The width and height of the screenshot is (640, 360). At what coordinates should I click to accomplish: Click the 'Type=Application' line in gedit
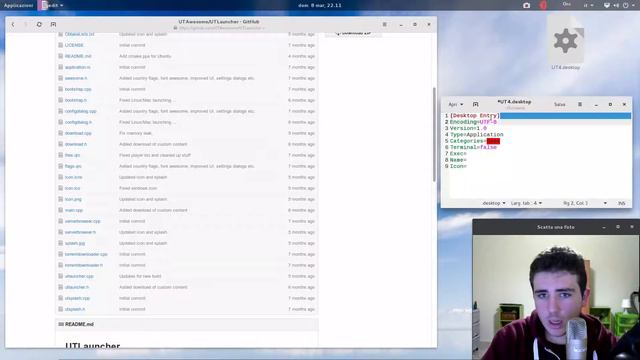477,135
